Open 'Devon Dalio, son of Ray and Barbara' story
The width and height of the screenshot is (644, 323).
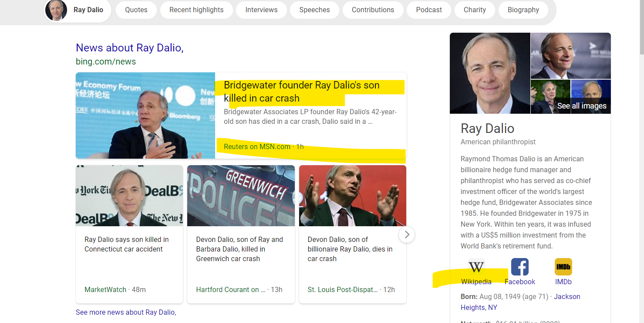(x=239, y=249)
